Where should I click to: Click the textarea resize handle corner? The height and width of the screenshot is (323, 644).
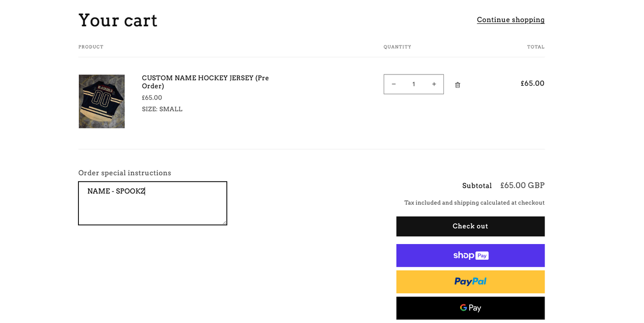[224, 222]
